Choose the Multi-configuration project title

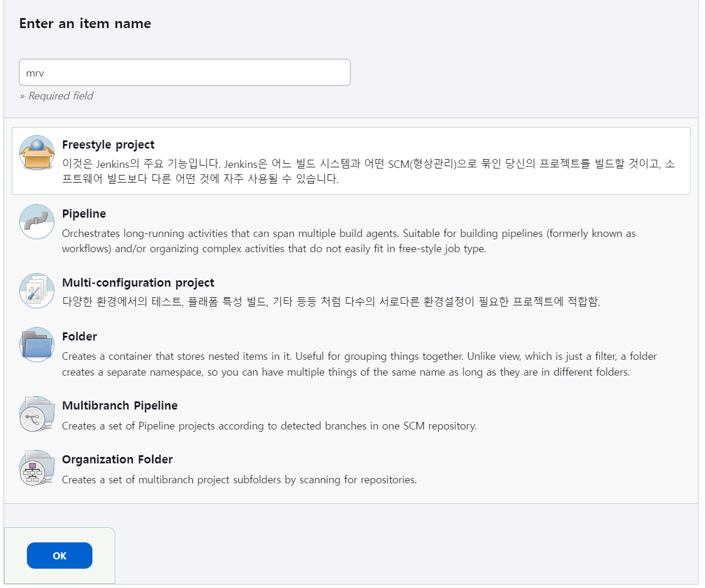click(138, 283)
